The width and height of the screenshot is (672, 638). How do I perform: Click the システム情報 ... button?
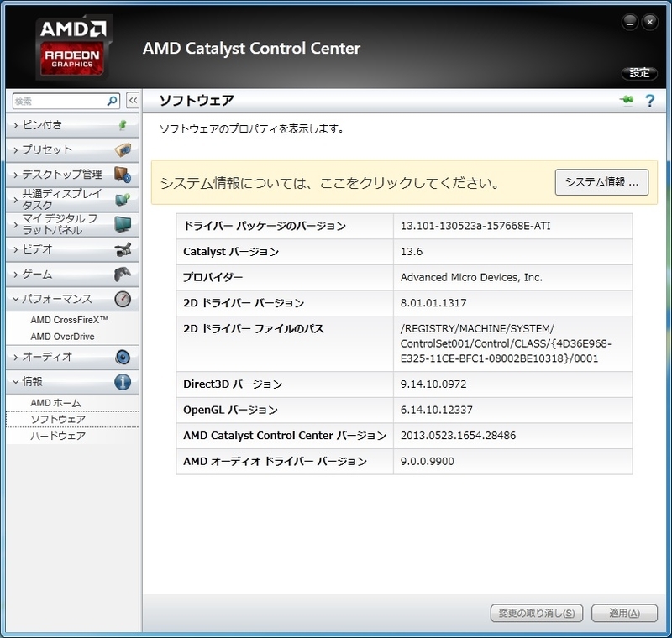(x=601, y=182)
